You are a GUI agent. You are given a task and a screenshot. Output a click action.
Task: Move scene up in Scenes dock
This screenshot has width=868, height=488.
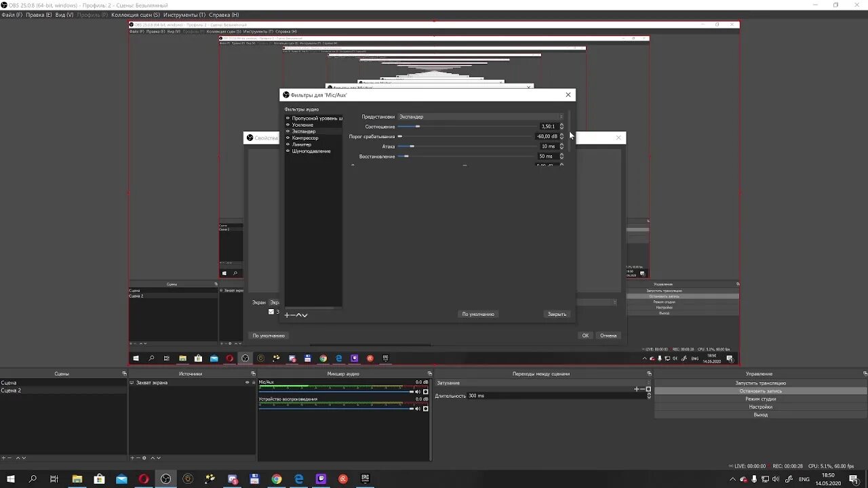[18, 458]
